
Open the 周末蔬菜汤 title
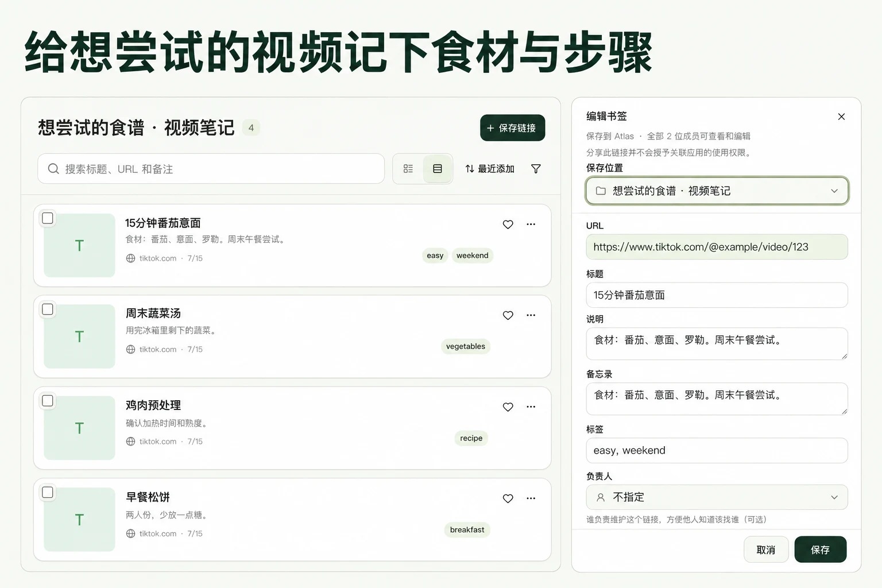(153, 314)
